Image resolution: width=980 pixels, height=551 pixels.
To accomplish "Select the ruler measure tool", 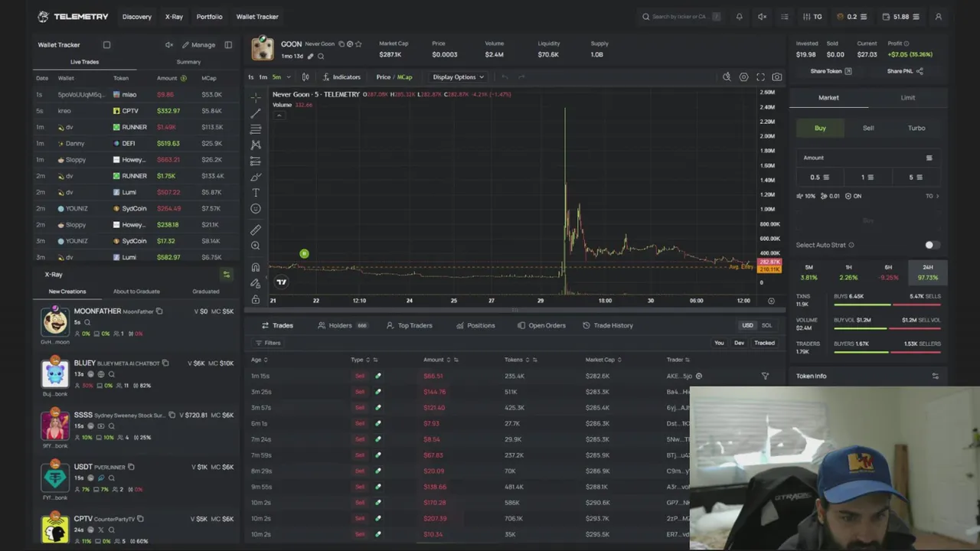I will [256, 230].
